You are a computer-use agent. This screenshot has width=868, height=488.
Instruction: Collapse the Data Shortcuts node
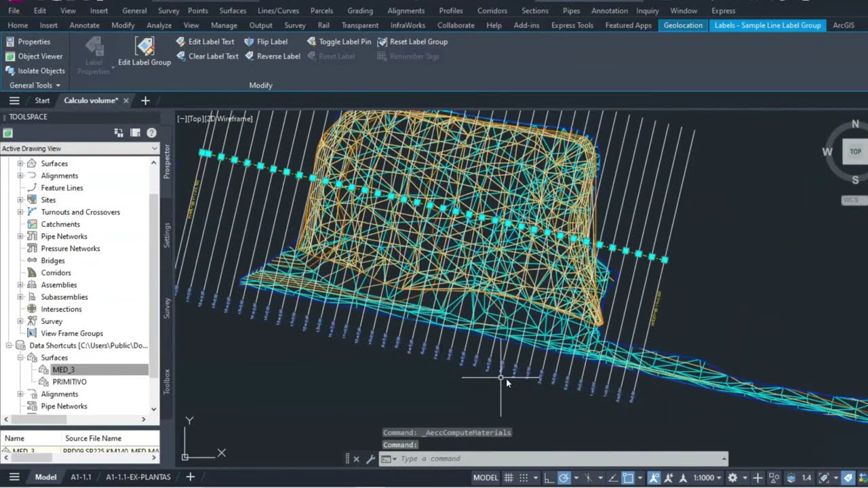tap(9, 346)
